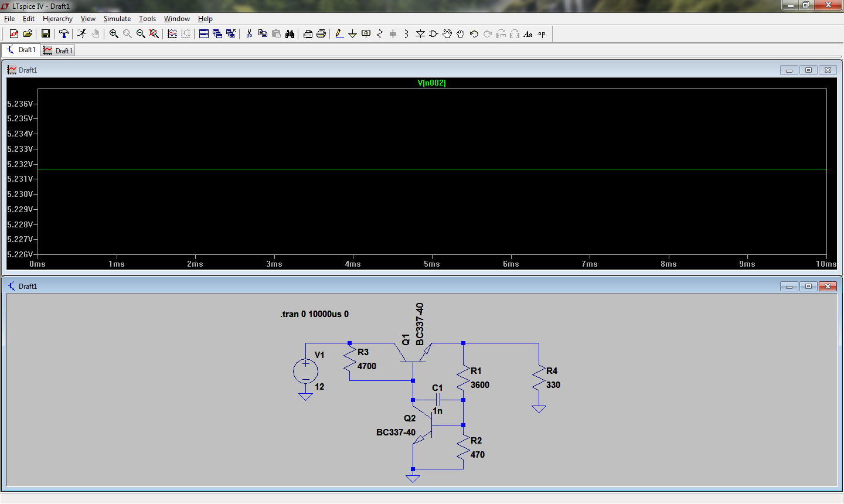The width and height of the screenshot is (844, 504).
Task: Click the 4700 resistor value
Action: 367,366
